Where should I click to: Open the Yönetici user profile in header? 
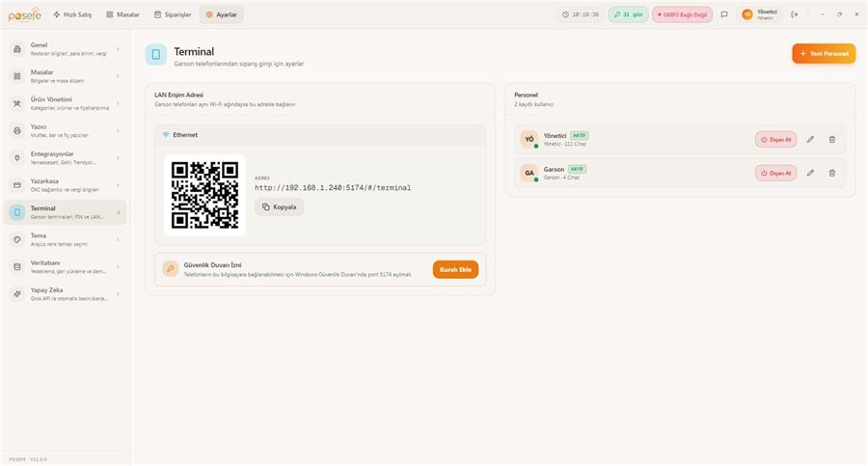tap(760, 14)
